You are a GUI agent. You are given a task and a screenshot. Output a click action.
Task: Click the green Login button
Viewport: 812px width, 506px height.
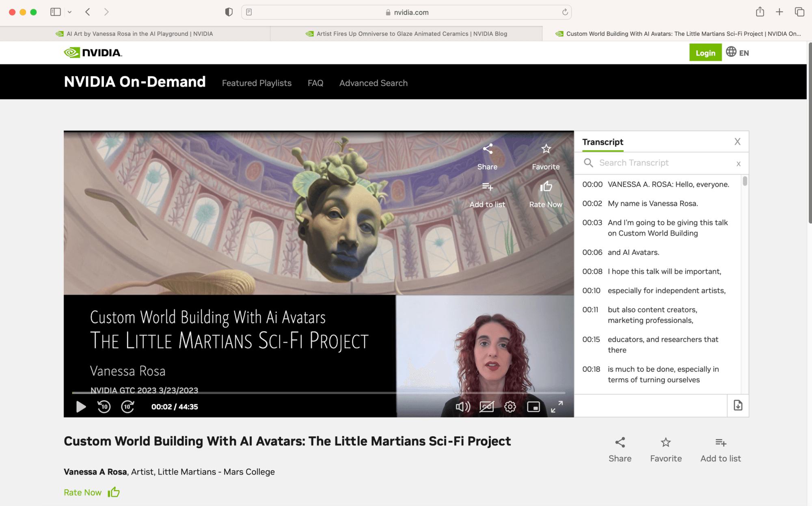[705, 53]
